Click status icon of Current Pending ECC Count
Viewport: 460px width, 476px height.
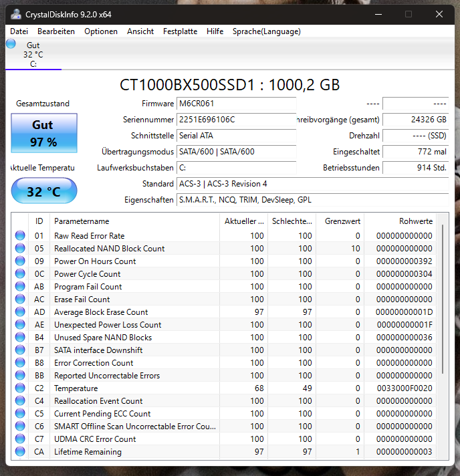point(20,413)
